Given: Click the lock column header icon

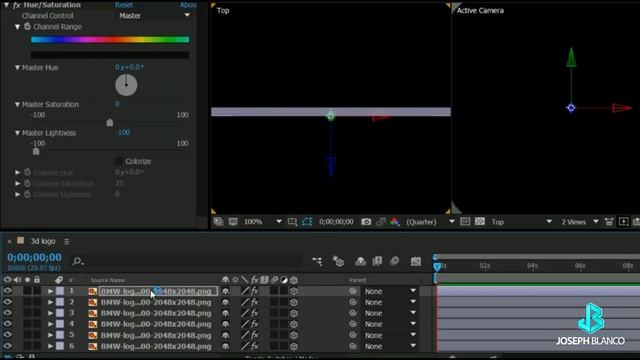Looking at the screenshot, I should pos(37,280).
